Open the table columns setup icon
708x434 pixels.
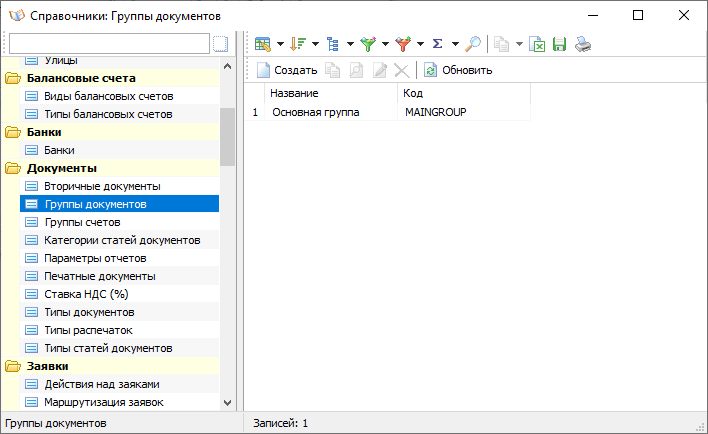(263, 44)
